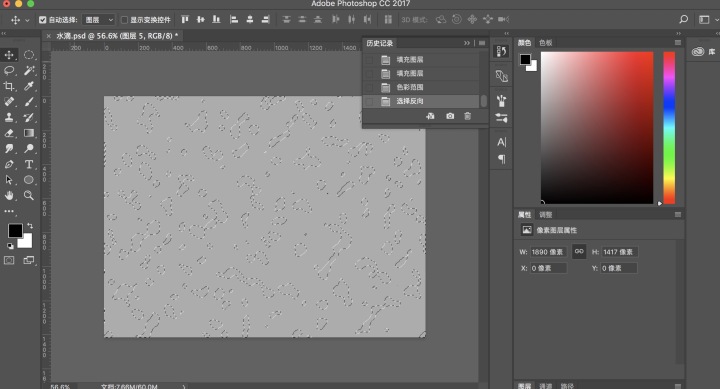This screenshot has height=389, width=720.
Task: Toggle the 自动选择 checkbox
Action: (x=43, y=20)
